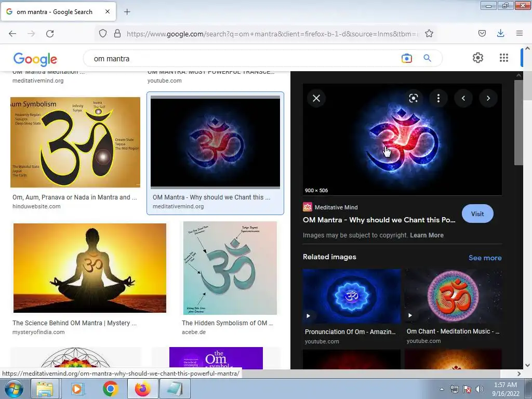Viewport: 532px width, 399px height.
Task: Click acebe.de source text
Action: pyautogui.click(x=194, y=332)
